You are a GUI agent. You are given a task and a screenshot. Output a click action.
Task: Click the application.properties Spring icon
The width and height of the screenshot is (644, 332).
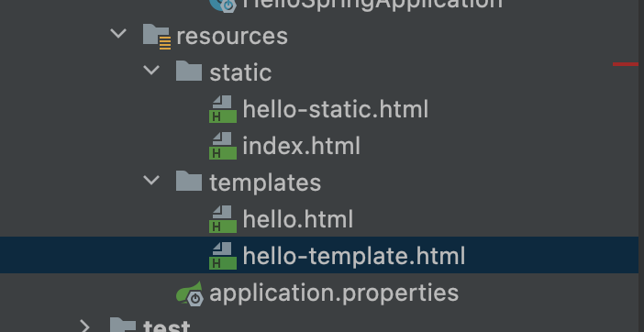[x=190, y=293]
